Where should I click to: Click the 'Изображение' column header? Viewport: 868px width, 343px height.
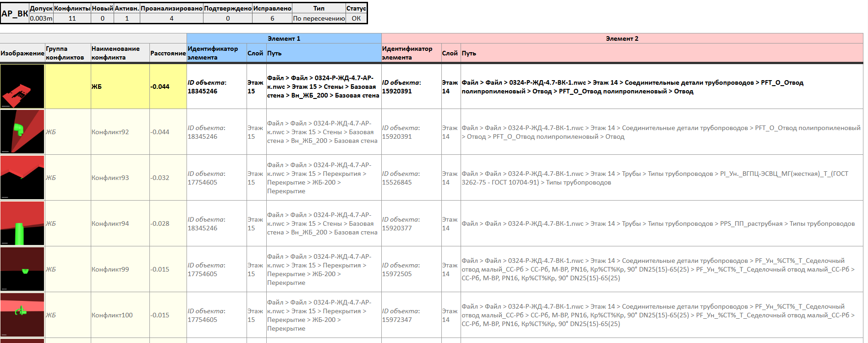click(x=22, y=53)
